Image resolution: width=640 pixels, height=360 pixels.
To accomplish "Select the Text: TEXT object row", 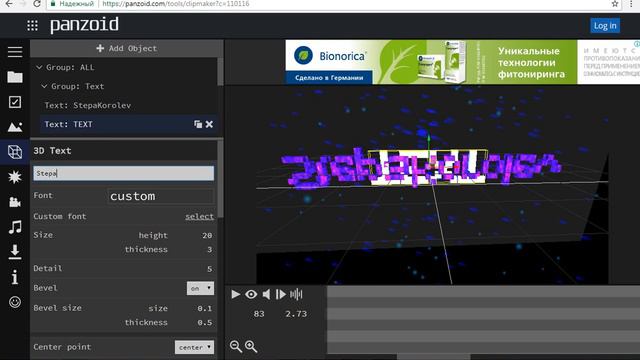I will (129, 124).
